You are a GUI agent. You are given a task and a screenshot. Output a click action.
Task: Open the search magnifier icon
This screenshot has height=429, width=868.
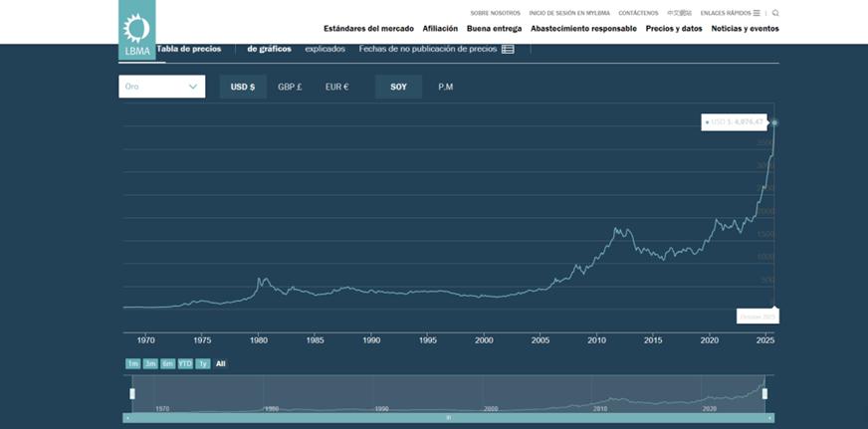click(x=775, y=13)
